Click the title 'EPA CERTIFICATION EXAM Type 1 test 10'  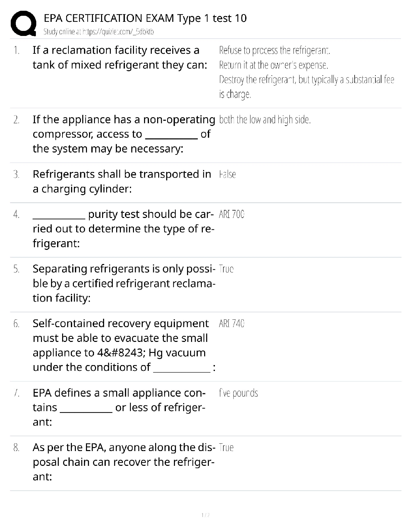[145, 18]
